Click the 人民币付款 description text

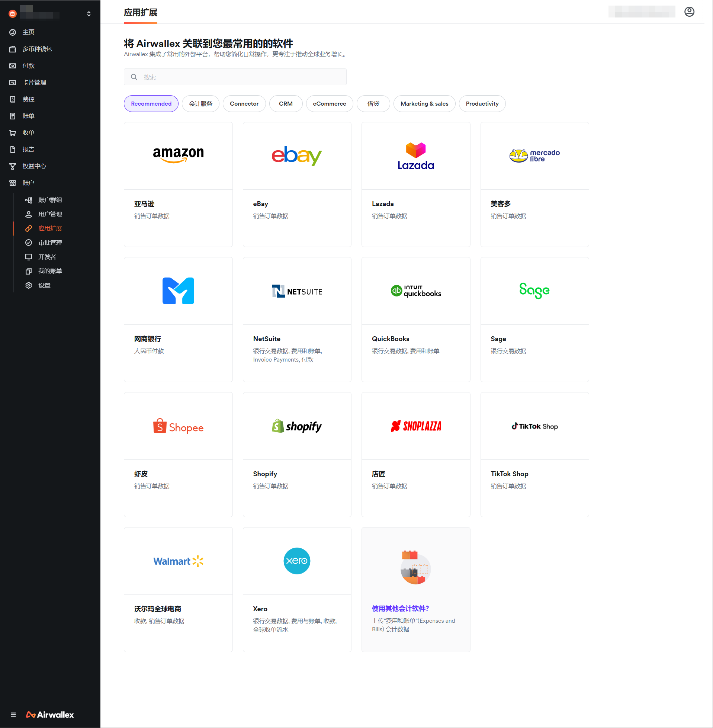pyautogui.click(x=149, y=351)
